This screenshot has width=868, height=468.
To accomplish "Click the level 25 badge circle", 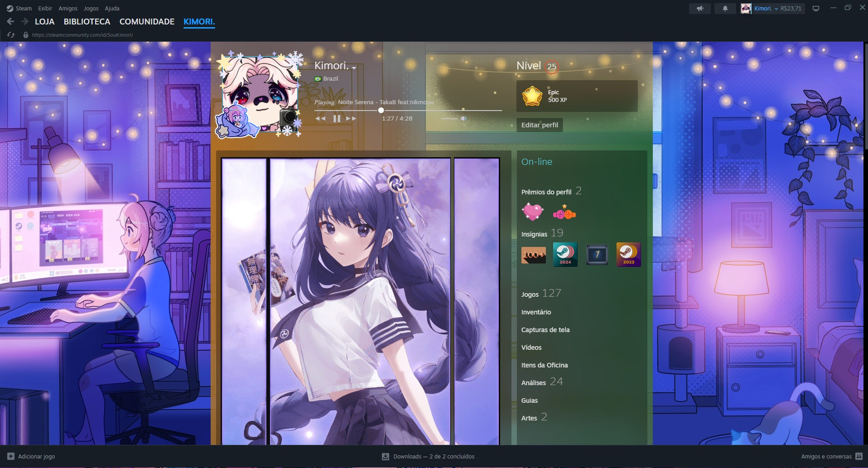I will tap(551, 67).
